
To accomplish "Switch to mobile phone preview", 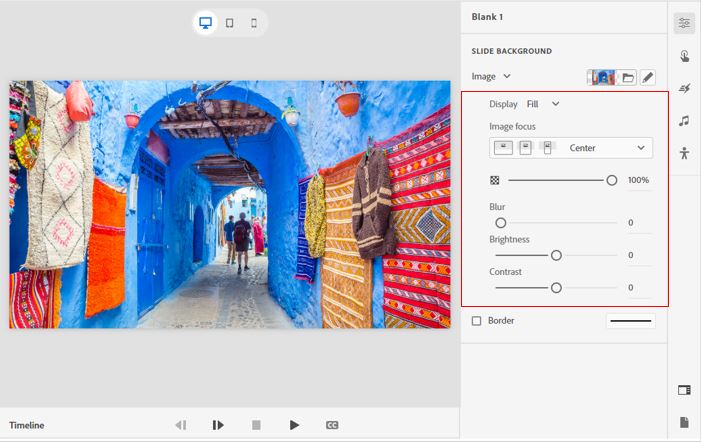I will 254,23.
